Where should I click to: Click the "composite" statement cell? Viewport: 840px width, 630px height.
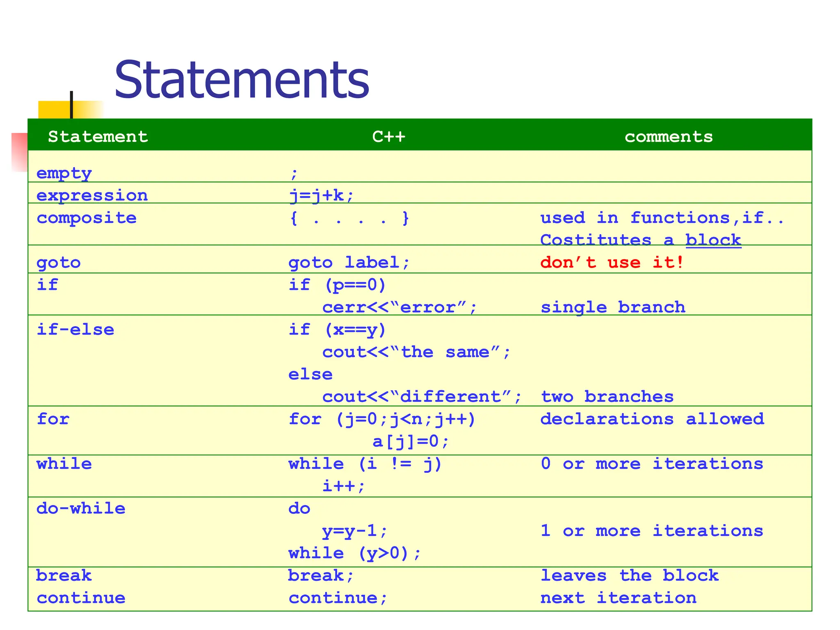point(87,218)
